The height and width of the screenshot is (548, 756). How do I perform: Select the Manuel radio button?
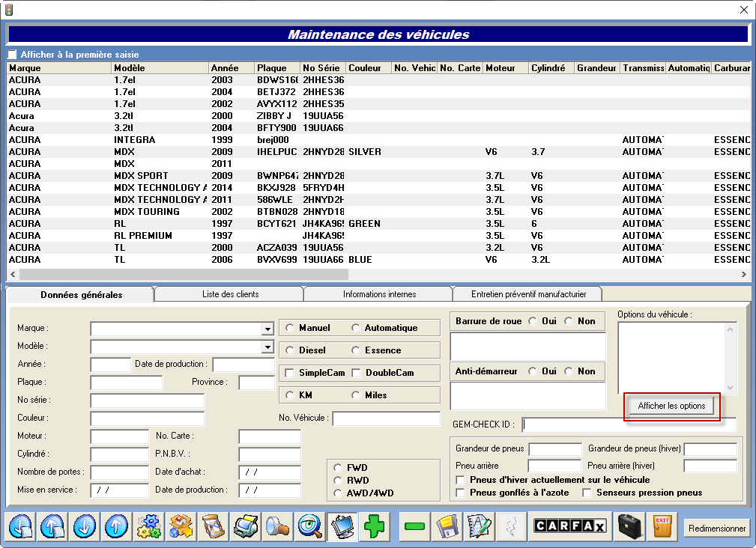290,328
